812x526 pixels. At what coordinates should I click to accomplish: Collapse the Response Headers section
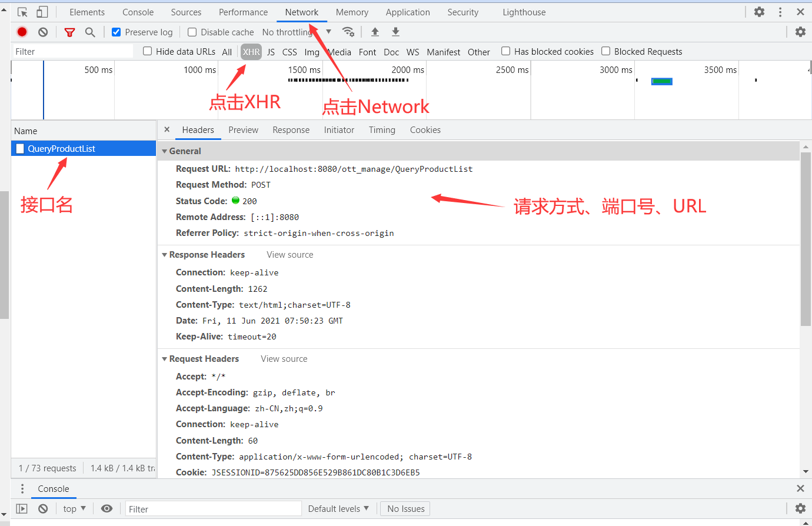pos(165,254)
